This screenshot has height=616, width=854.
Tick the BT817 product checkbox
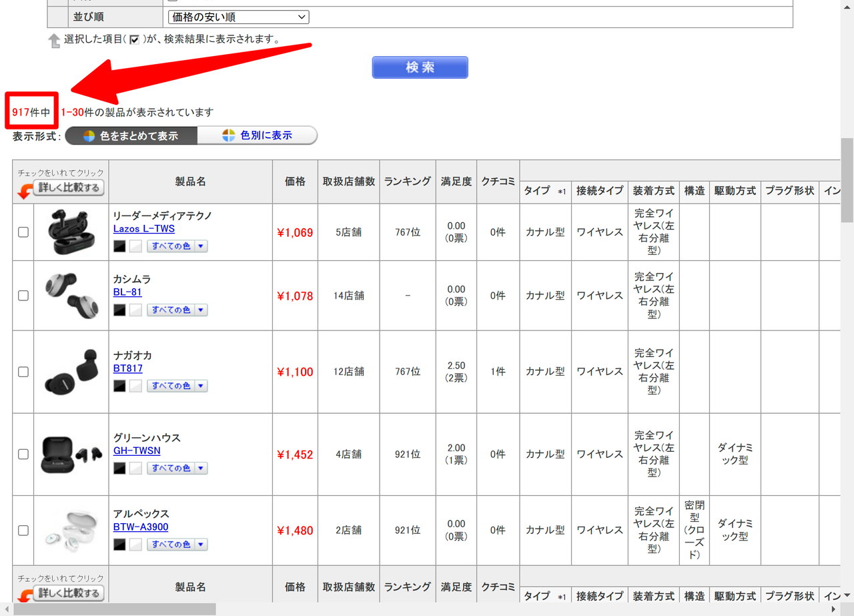pos(23,372)
